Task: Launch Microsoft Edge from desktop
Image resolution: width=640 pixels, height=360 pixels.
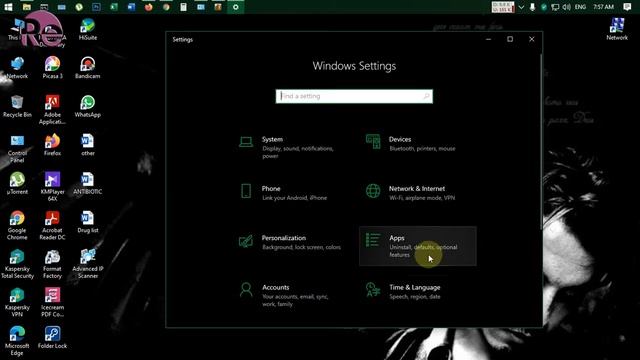Action: (x=17, y=341)
